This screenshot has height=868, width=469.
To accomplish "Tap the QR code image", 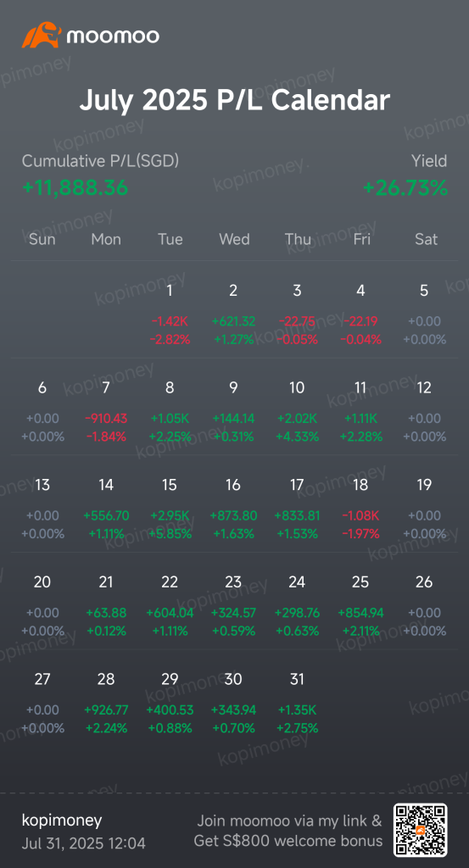I will [x=421, y=829].
